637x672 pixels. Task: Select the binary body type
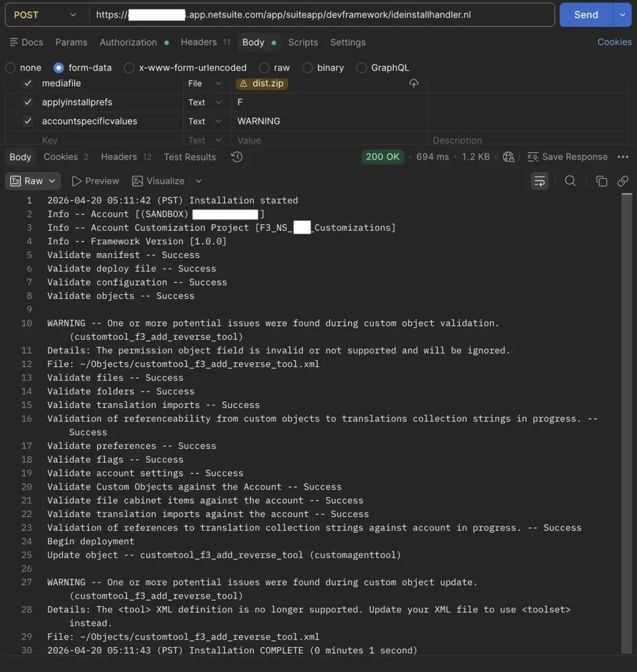pos(307,68)
